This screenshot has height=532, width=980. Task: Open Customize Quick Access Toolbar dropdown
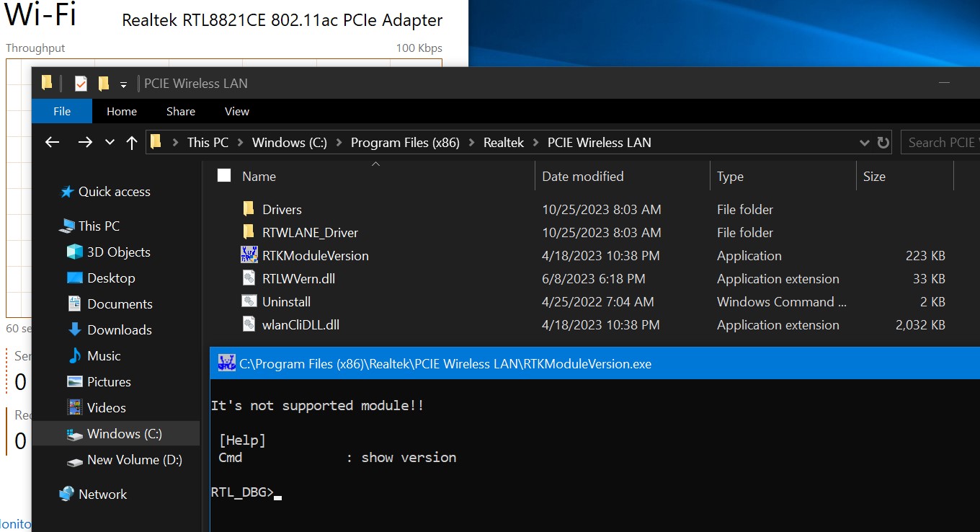coord(123,84)
